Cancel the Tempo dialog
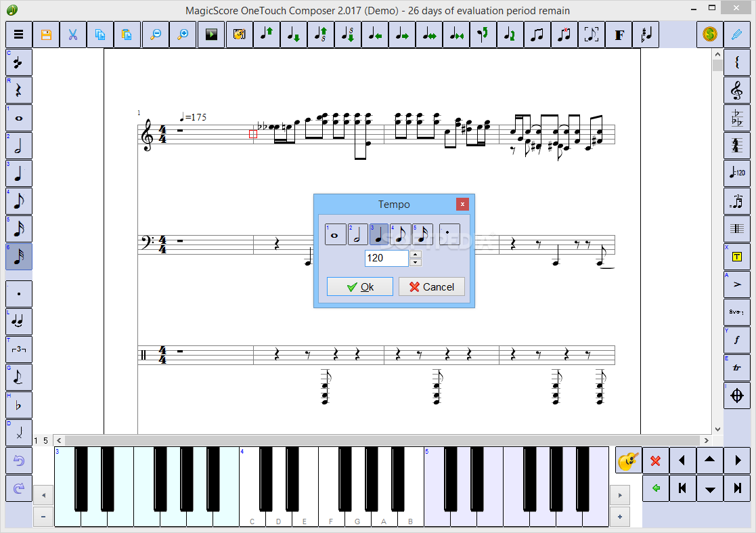Image resolution: width=756 pixels, height=533 pixels. [432, 286]
